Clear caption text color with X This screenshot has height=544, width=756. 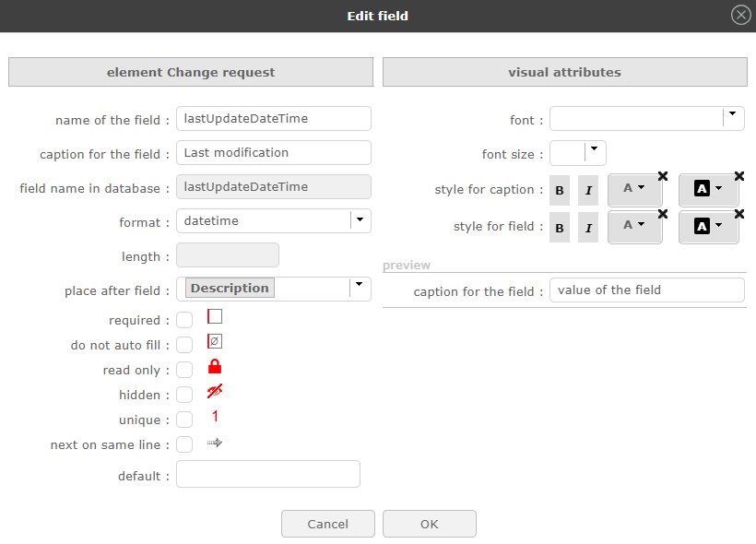pos(662,175)
